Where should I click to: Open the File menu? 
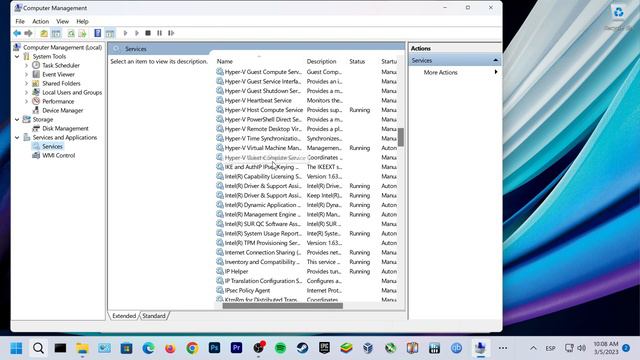tap(20, 21)
